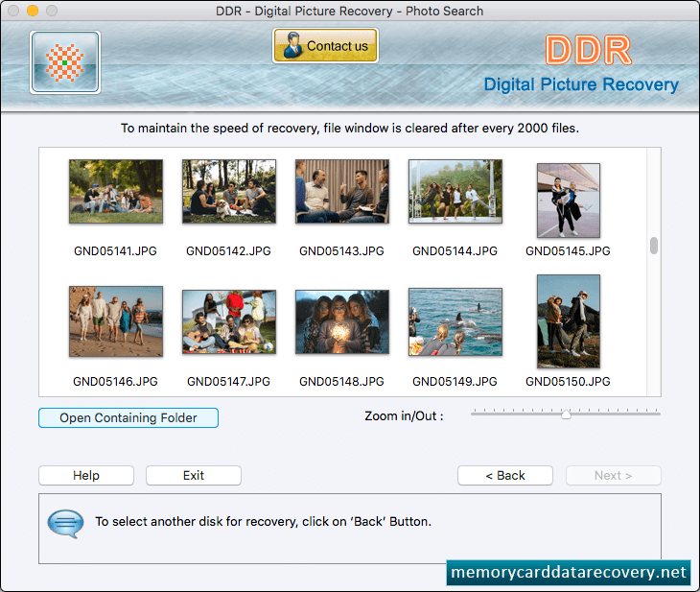
Task: Go back with the < Back button
Action: (x=505, y=475)
